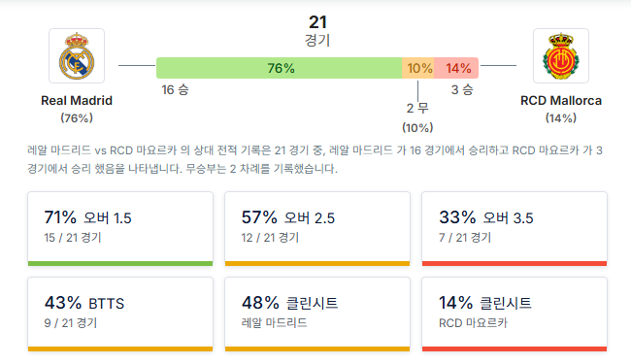Click the head-to-head summary paragraph text
631x364 pixels.
click(315, 159)
